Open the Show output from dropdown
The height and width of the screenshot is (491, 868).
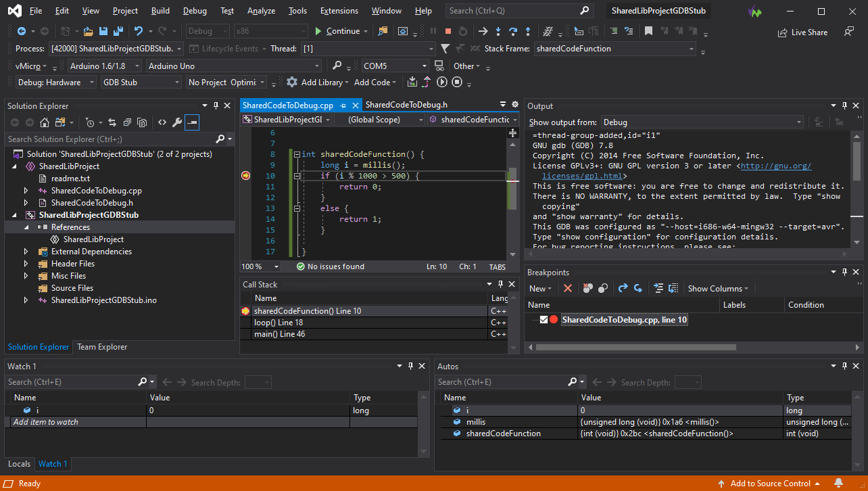coord(702,122)
